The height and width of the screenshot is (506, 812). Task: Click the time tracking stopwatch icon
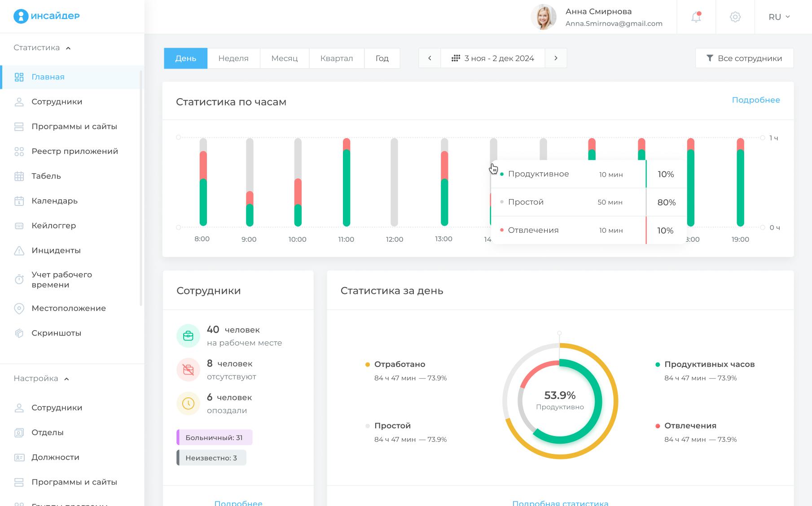19,279
